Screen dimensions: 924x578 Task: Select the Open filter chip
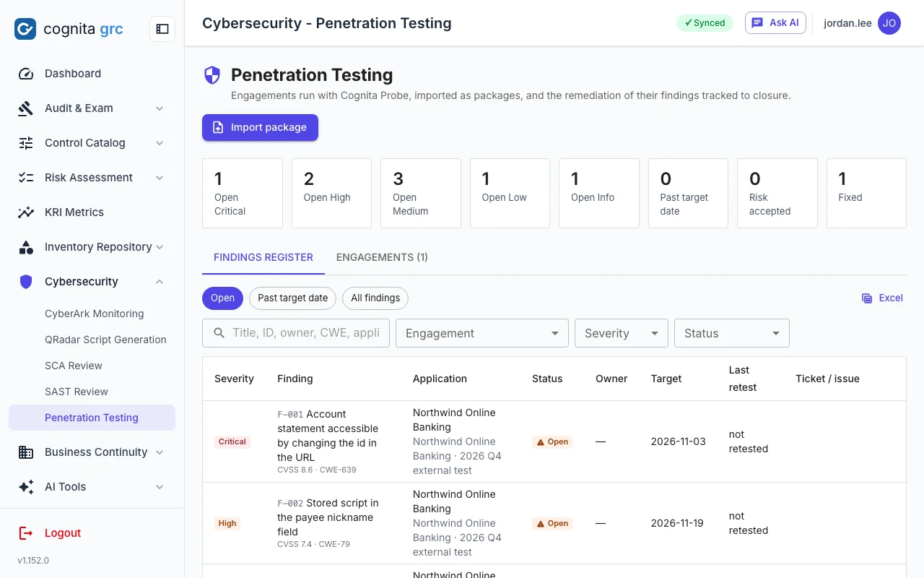pyautogui.click(x=222, y=298)
